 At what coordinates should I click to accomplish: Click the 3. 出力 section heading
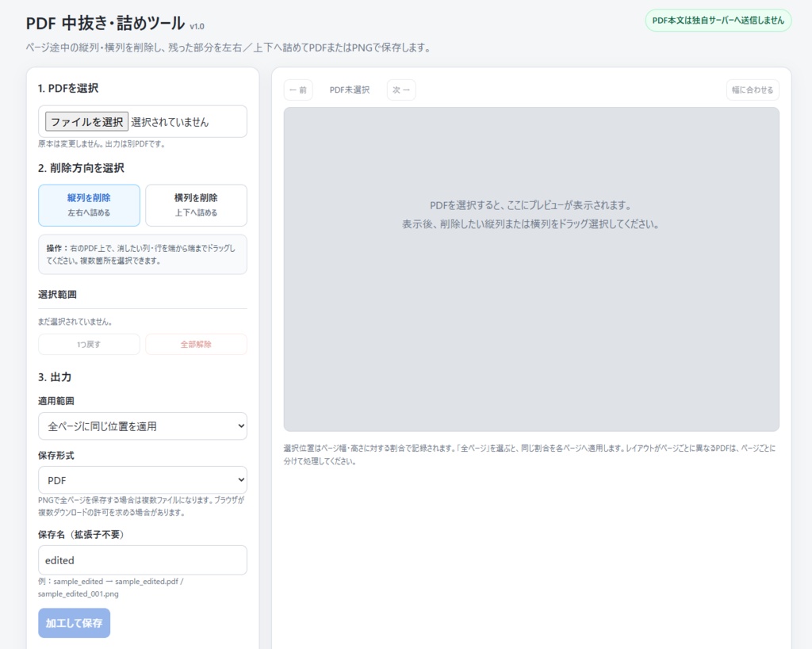[55, 376]
